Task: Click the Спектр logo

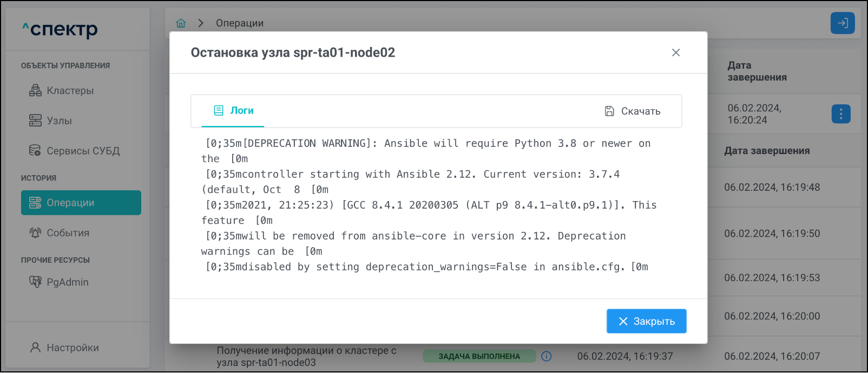Action: 60,29
